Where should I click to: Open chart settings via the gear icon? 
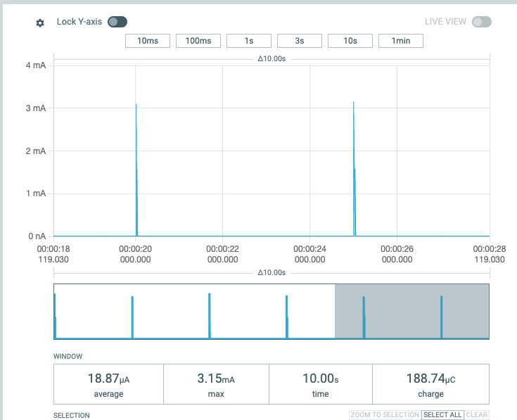pyautogui.click(x=40, y=23)
